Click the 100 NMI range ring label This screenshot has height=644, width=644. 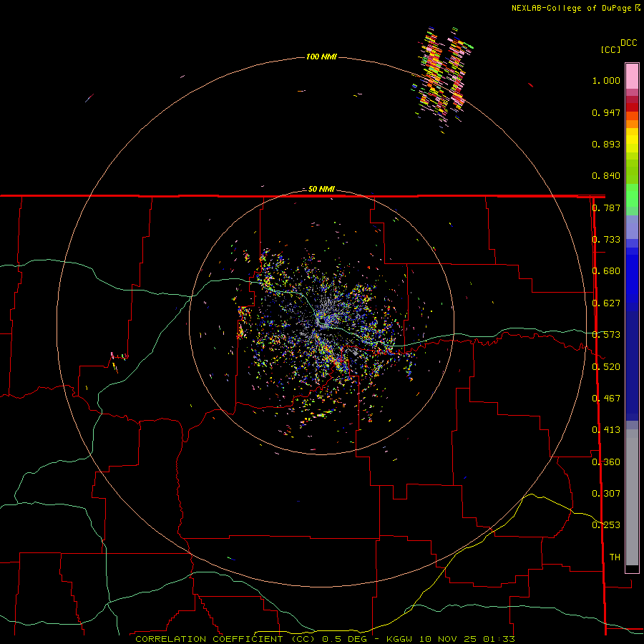pos(321,57)
